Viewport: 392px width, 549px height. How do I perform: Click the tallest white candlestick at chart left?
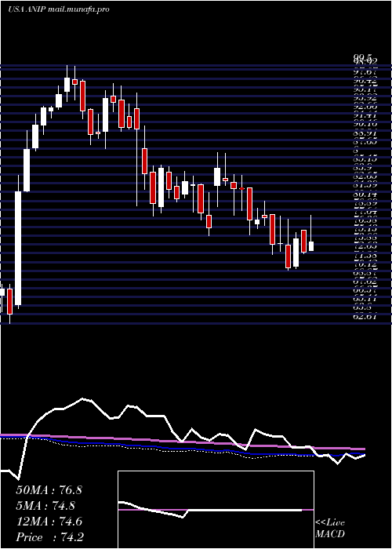click(x=18, y=248)
